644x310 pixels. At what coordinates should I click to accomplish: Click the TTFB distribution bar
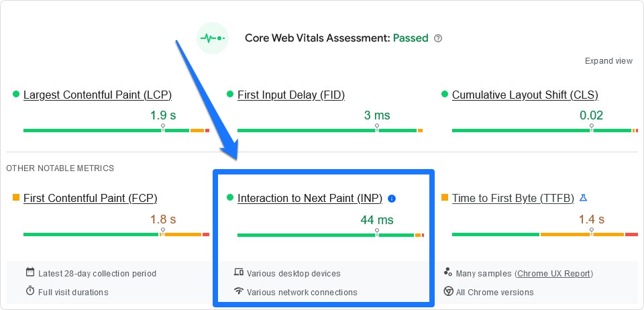[545, 234]
